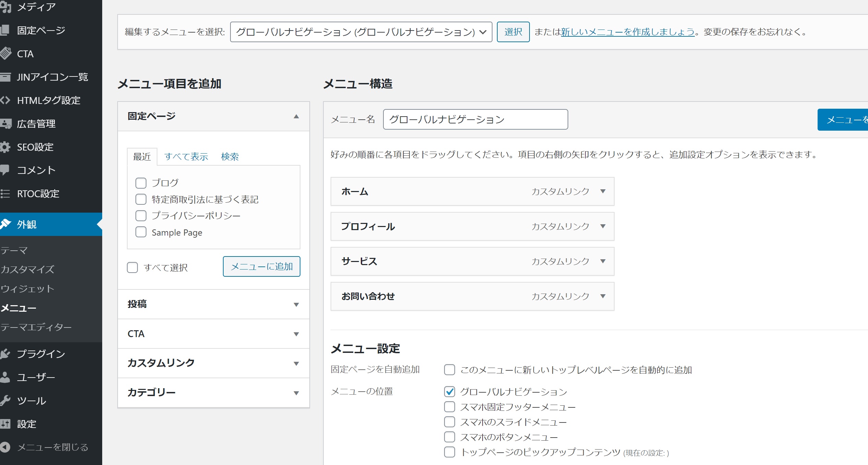Click the サービス menu item label
The width and height of the screenshot is (868, 465).
(x=359, y=261)
